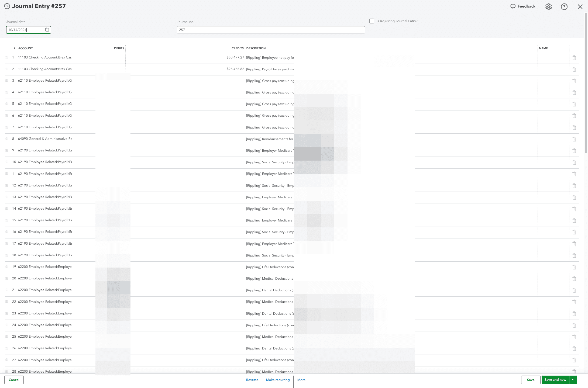Check the Is Adjusting Journal Entry checkbox

click(372, 21)
